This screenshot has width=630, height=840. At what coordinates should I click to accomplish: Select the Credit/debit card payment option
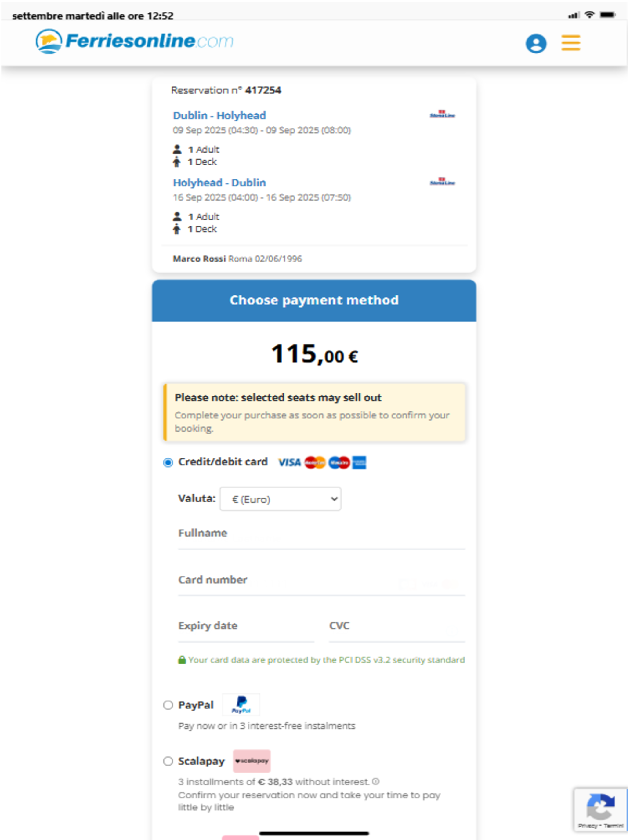click(168, 462)
